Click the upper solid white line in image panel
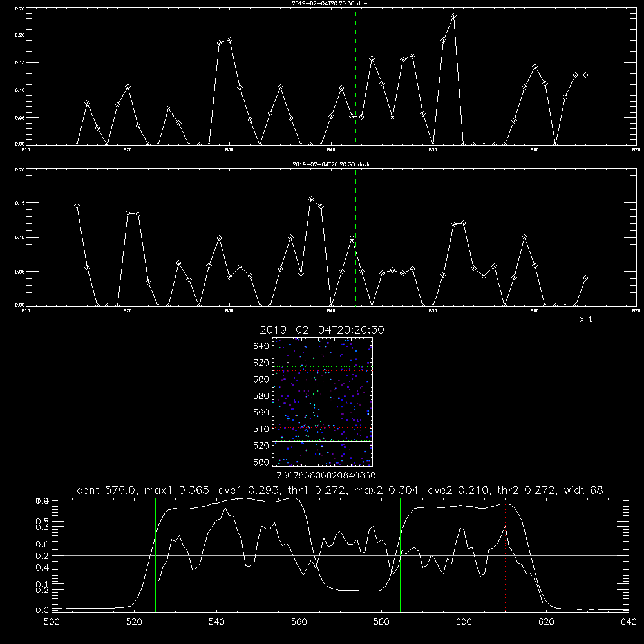The width and height of the screenshot is (644, 644). pyautogui.click(x=322, y=363)
